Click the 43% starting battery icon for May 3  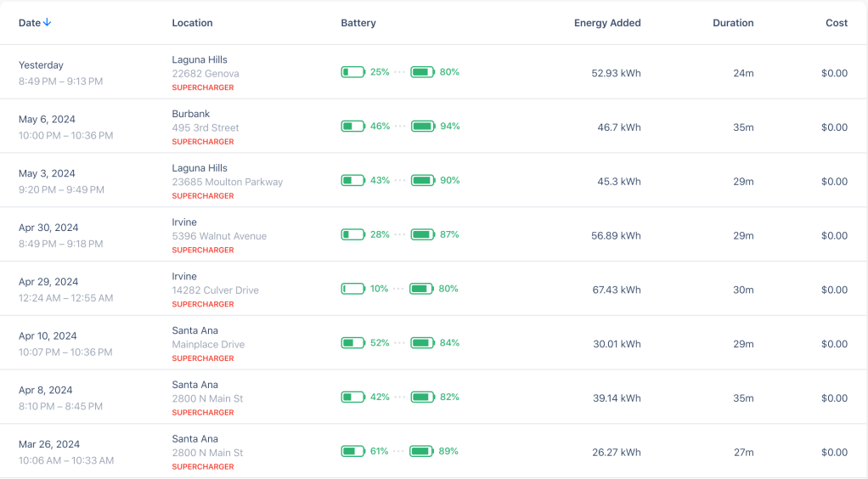click(x=352, y=181)
